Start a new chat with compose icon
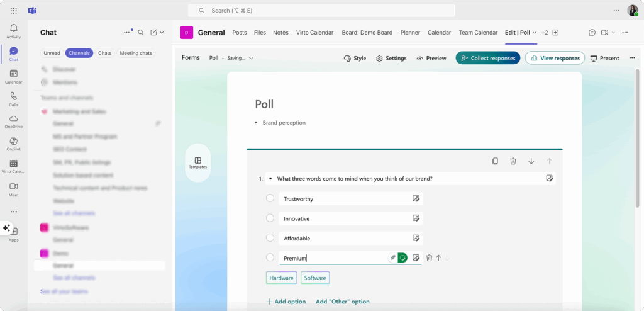Image resolution: width=644 pixels, height=311 pixels. [153, 33]
